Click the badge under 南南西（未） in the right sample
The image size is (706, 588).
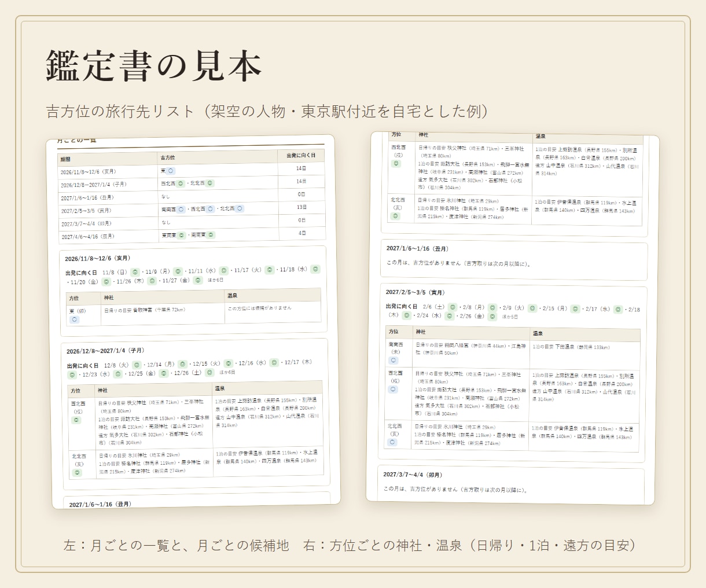(394, 360)
